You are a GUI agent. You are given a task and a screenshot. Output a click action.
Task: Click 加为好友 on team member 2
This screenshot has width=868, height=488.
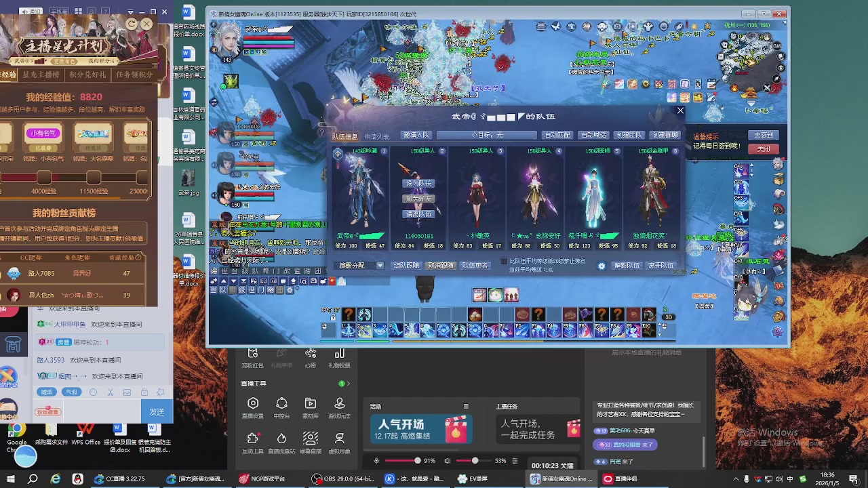(418, 199)
